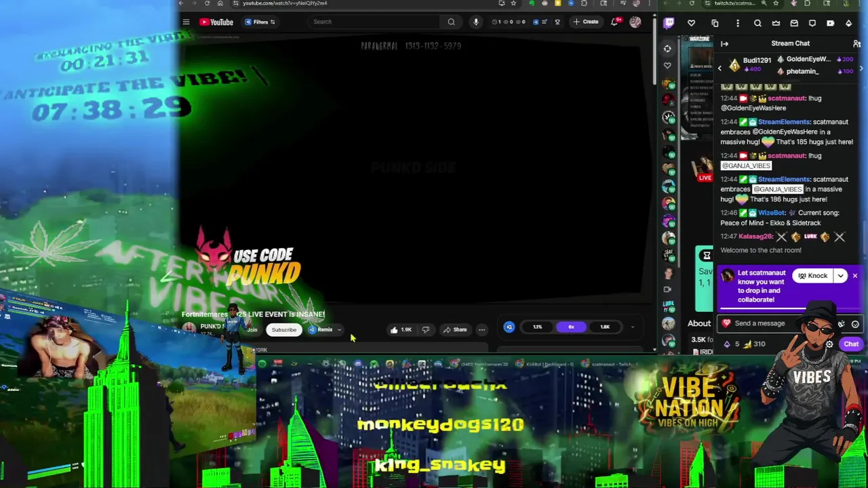Open the YouTube hamburger guide menu
Screen dimensions: 868x488
(186, 22)
